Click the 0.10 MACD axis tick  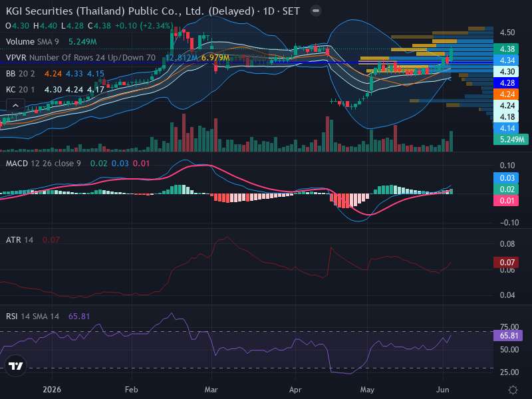pyautogui.click(x=507, y=166)
